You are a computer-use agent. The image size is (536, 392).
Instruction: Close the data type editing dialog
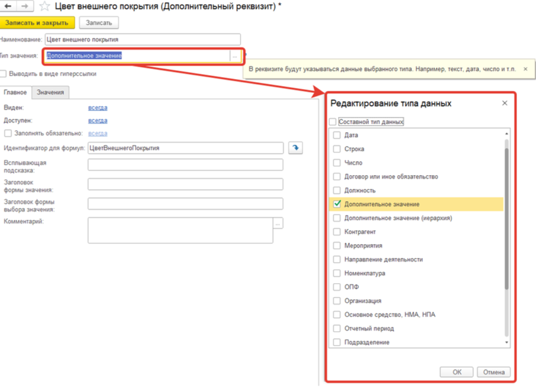coord(504,103)
